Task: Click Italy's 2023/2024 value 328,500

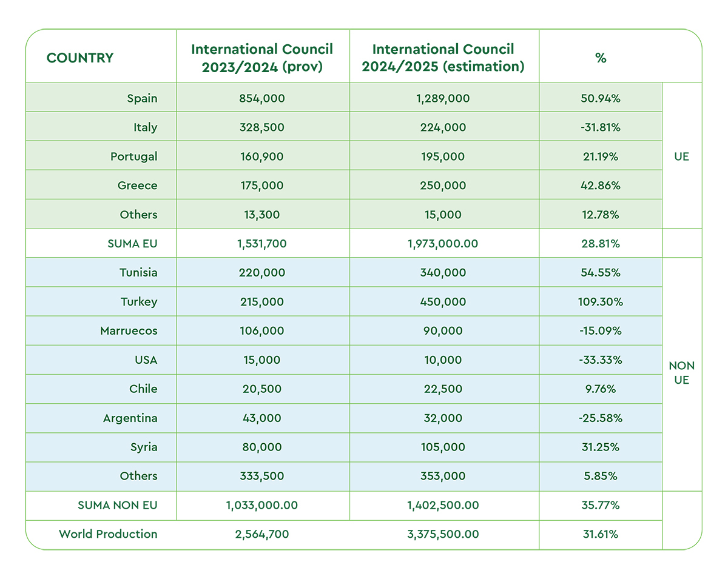Action: pyautogui.click(x=262, y=127)
